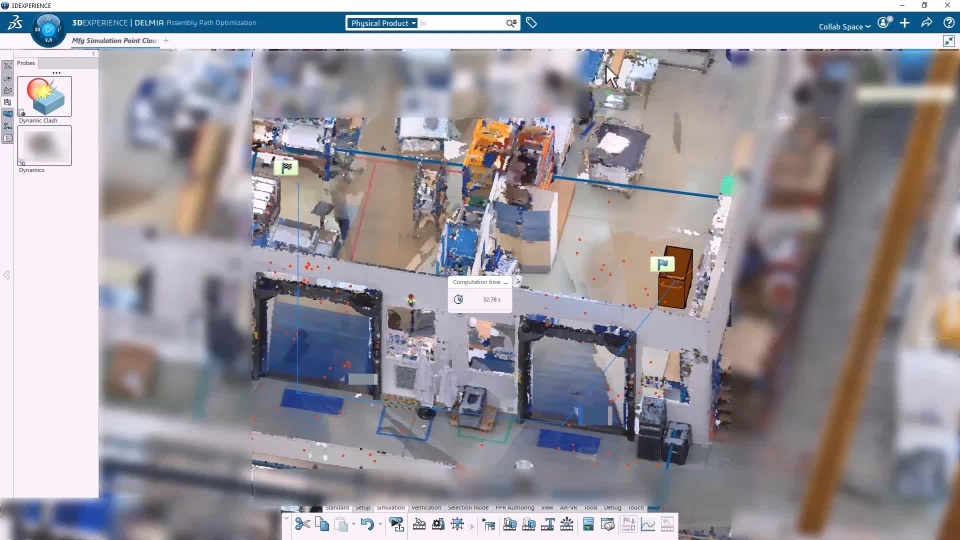The image size is (960, 540).
Task: Expand the left edge panel handle
Action: pos(7,275)
